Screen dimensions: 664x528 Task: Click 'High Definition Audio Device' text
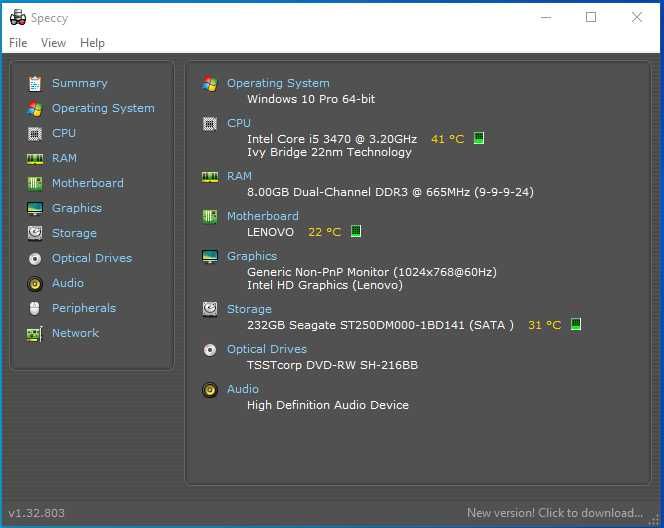coord(328,405)
